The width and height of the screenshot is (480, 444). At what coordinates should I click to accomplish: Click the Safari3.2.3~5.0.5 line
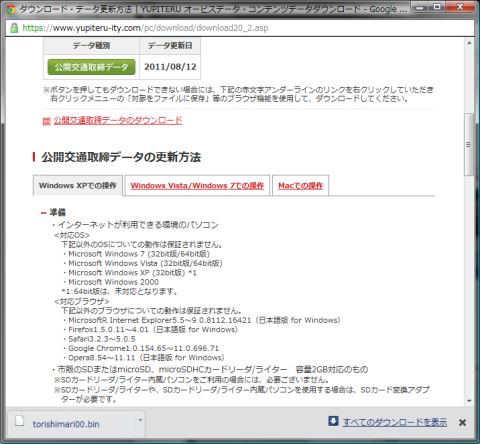click(x=99, y=339)
